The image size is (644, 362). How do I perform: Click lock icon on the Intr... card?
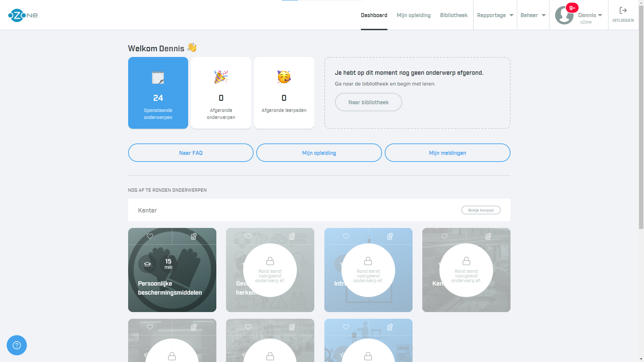coord(368,261)
